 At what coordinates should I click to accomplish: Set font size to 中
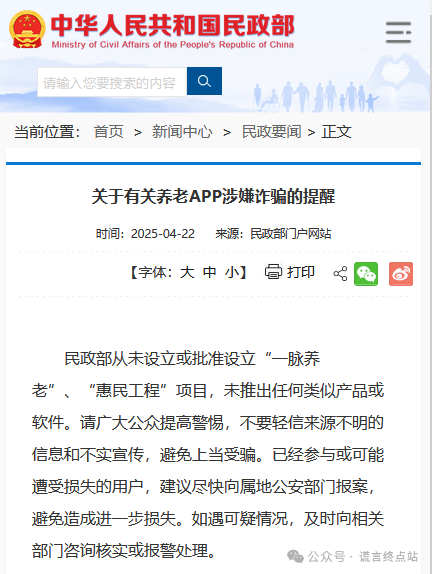tap(210, 272)
